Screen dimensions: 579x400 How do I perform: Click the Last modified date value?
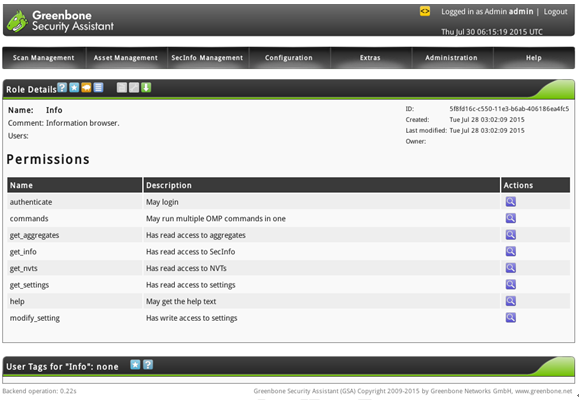[487, 130]
